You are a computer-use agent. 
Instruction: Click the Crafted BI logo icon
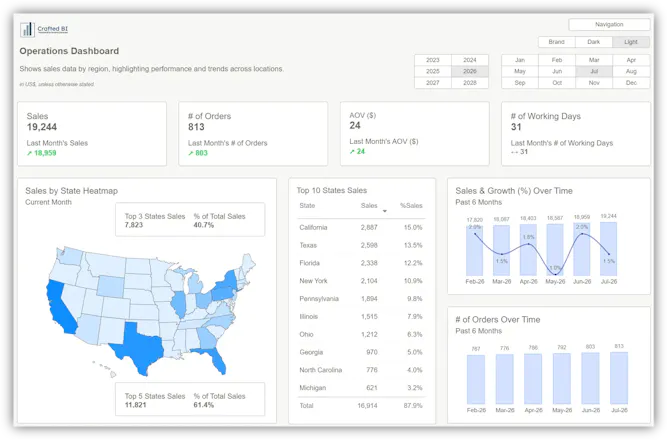pyautogui.click(x=27, y=29)
